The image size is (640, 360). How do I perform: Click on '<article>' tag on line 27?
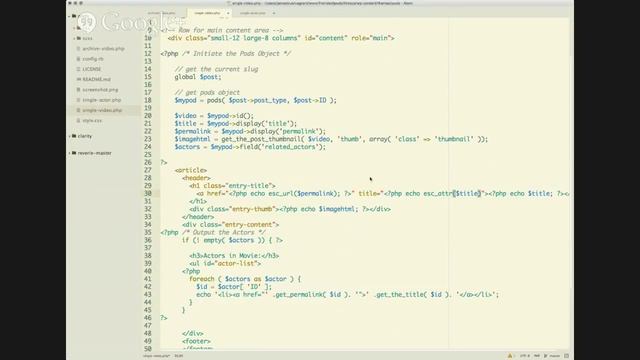191,170
